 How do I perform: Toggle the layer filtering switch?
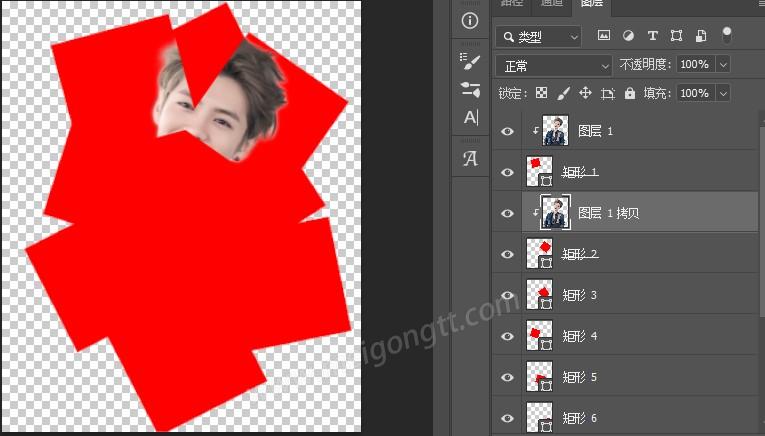(726, 35)
